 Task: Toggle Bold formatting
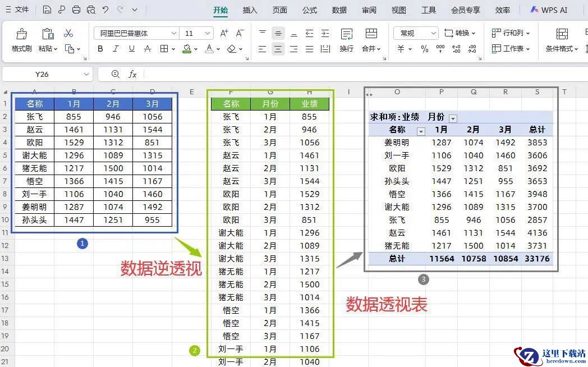[100, 49]
